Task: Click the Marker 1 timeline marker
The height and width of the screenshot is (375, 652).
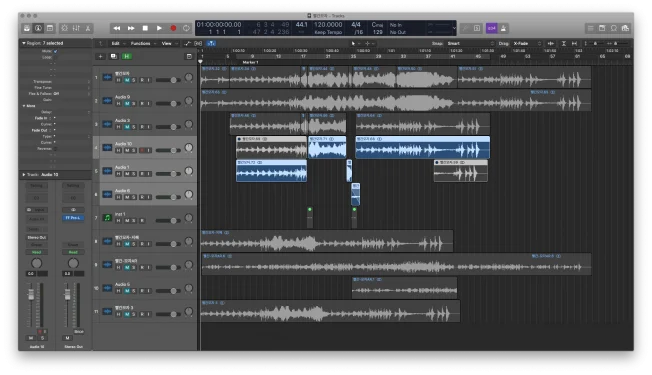Action: pos(250,62)
